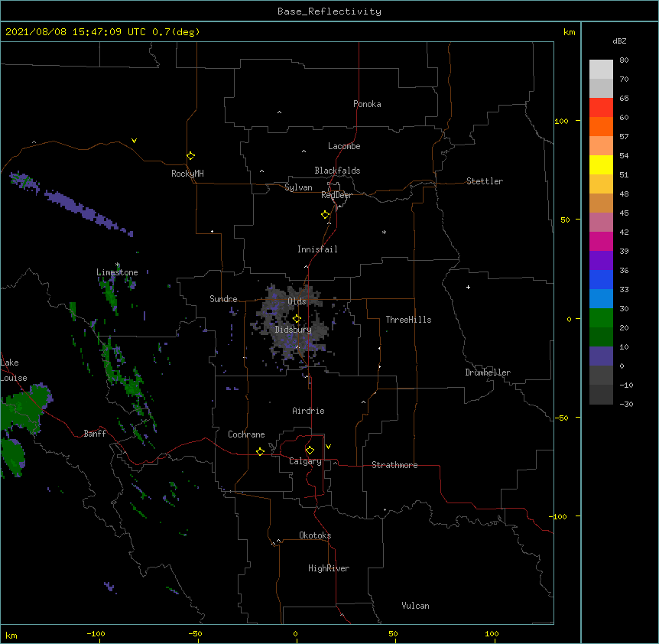The height and width of the screenshot is (644, 659).
Task: Click the yellow diamond marker below Cochrane label
Action: click(260, 451)
